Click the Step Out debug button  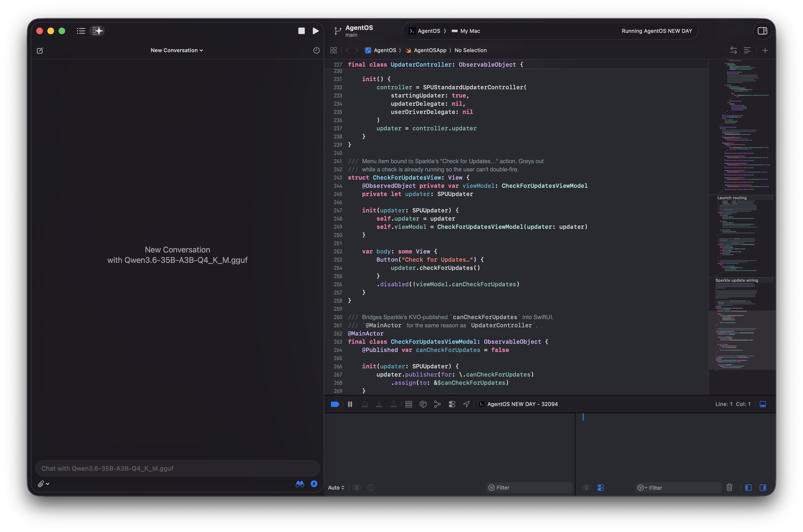coord(394,404)
